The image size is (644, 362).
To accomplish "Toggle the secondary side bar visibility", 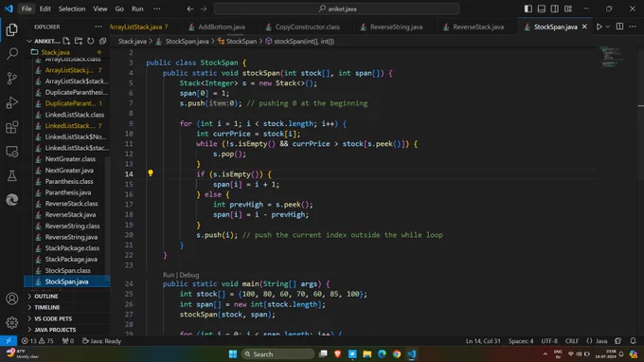I will [554, 9].
